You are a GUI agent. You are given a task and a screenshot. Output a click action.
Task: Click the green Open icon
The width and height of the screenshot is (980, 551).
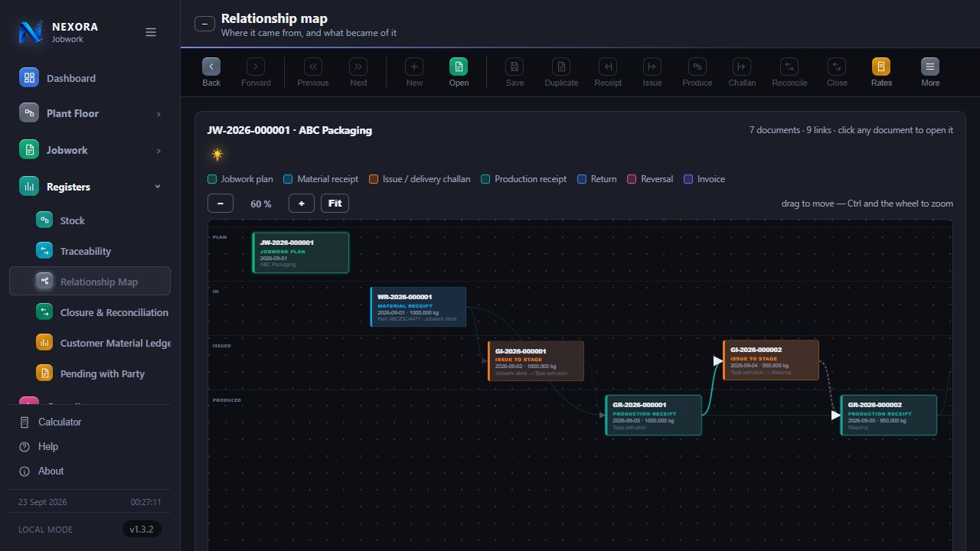click(459, 67)
